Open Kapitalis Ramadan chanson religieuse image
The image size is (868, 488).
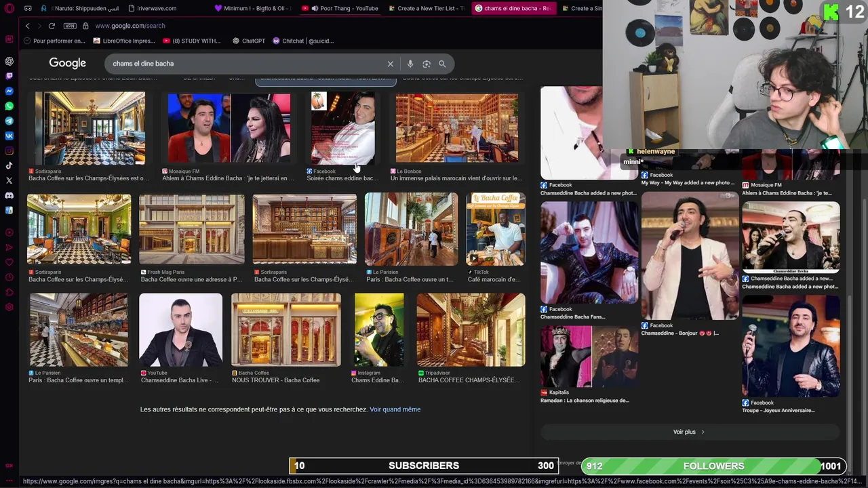pyautogui.click(x=589, y=357)
